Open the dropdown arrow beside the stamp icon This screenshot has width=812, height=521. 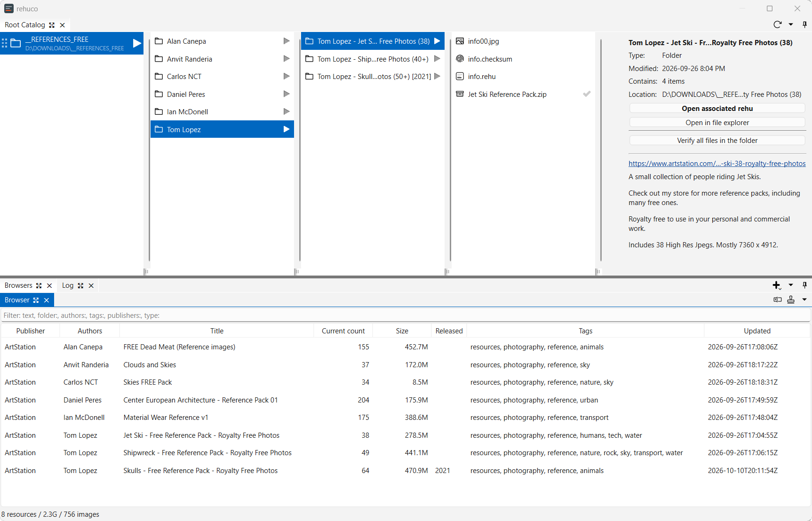pos(804,300)
